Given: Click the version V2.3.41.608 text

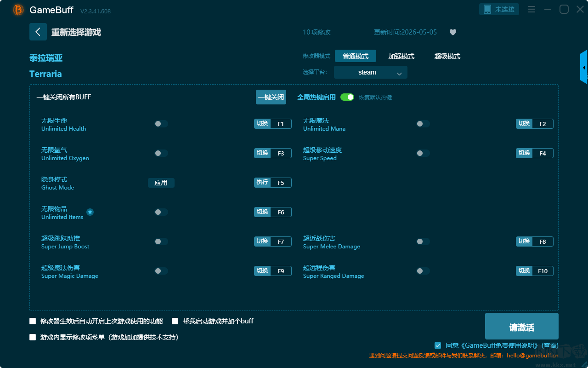Looking at the screenshot, I should coord(96,11).
